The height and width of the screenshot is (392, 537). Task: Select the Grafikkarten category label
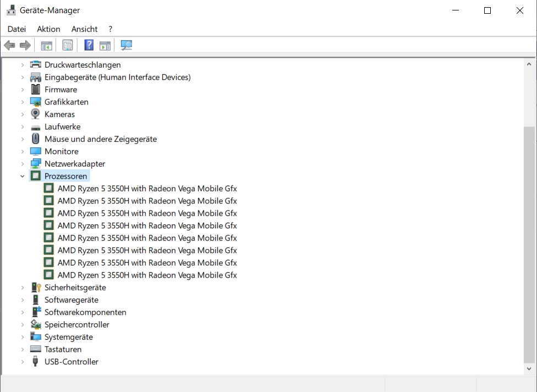point(67,102)
